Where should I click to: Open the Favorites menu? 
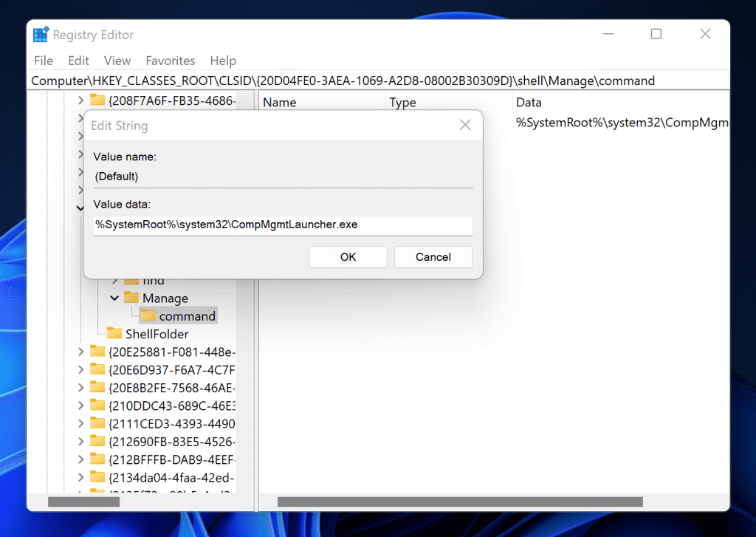[170, 61]
